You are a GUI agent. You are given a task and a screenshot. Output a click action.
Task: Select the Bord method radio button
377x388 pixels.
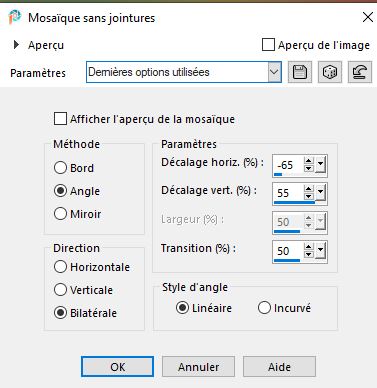point(60,168)
